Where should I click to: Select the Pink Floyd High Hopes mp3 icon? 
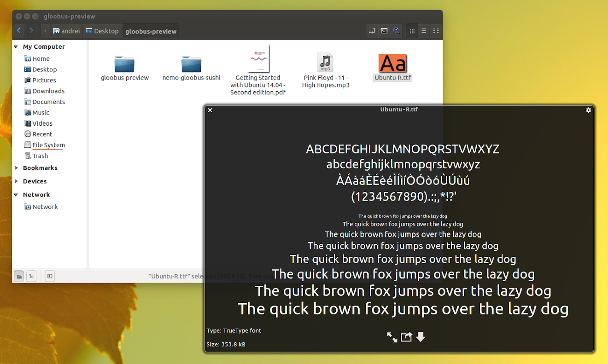(326, 63)
